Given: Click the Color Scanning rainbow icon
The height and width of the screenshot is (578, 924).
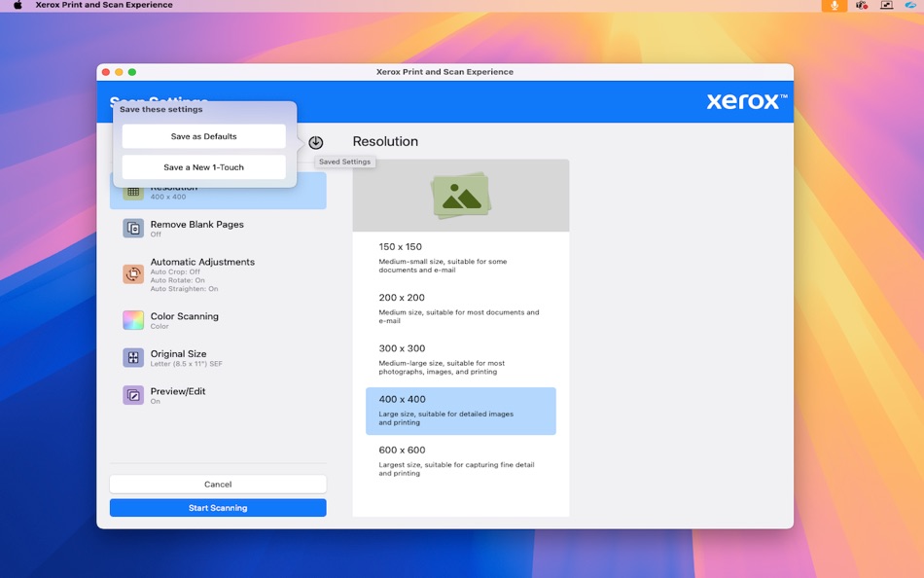Looking at the screenshot, I should coord(133,320).
